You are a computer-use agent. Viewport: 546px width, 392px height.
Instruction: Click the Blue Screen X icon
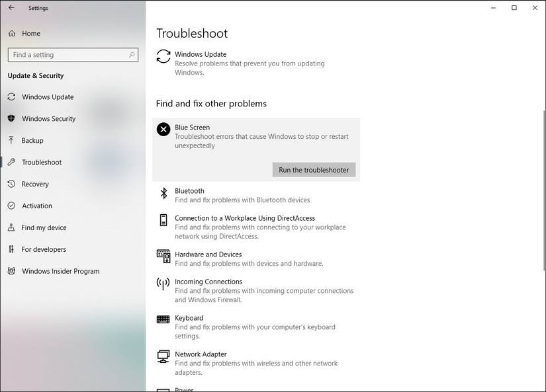click(163, 130)
